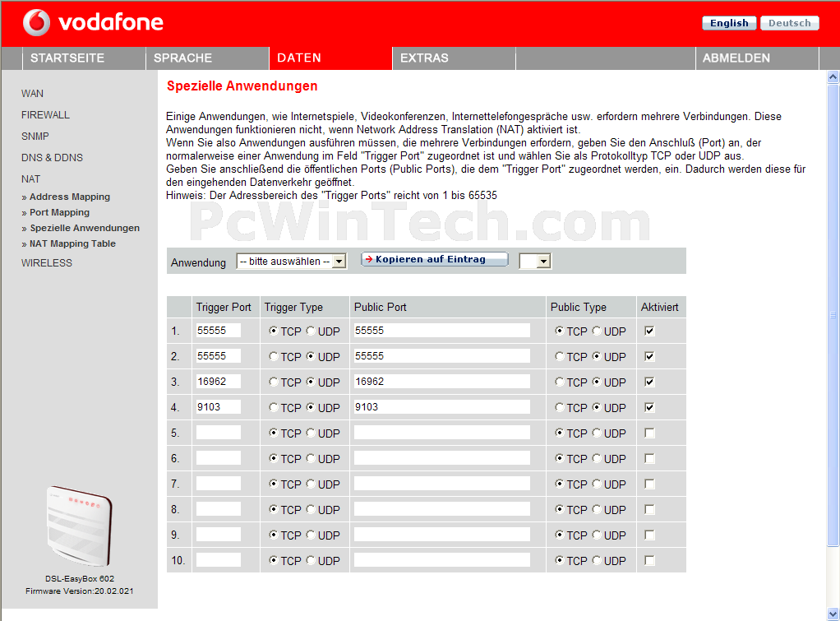The width and height of the screenshot is (840, 621).
Task: Open WIRELESS sidebar entry
Action: click(x=47, y=262)
